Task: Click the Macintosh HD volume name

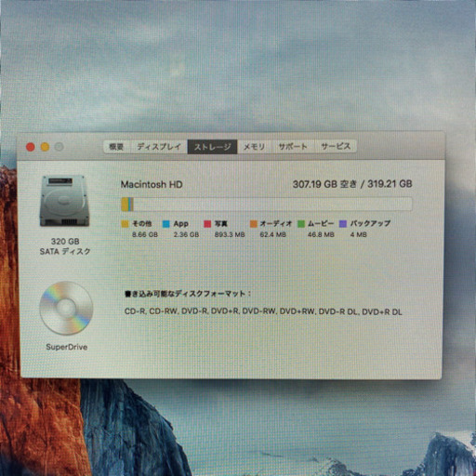Action: [152, 185]
